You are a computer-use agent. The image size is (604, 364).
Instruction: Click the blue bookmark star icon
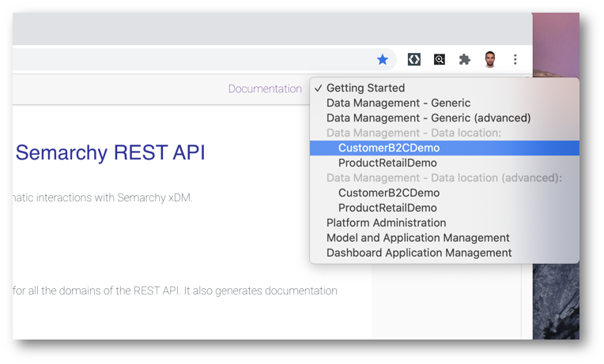tap(383, 59)
